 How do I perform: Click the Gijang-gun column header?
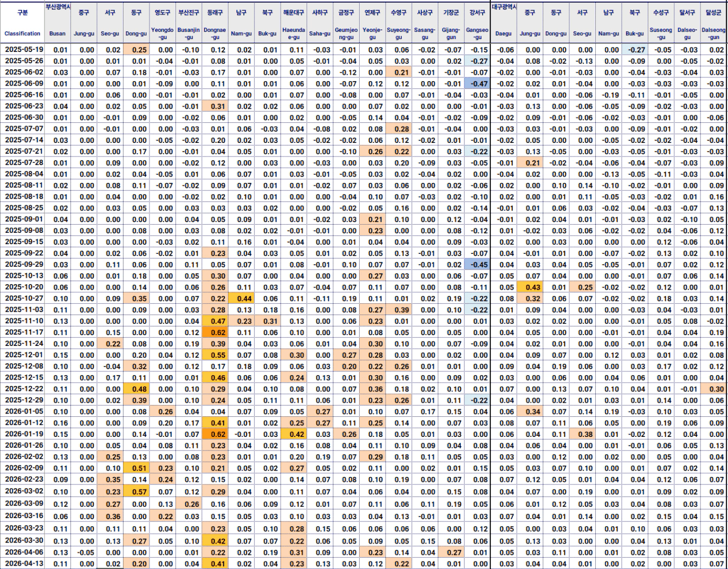451,34
